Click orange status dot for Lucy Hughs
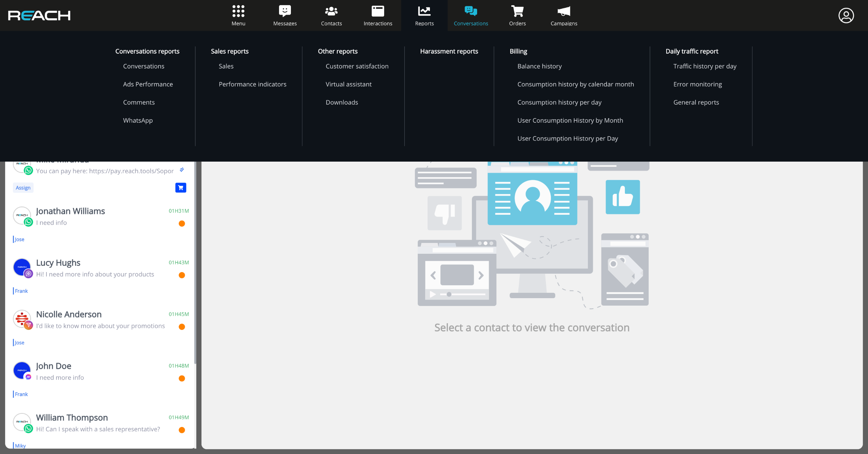Screen dimensions: 868x454 (x=182, y=275)
